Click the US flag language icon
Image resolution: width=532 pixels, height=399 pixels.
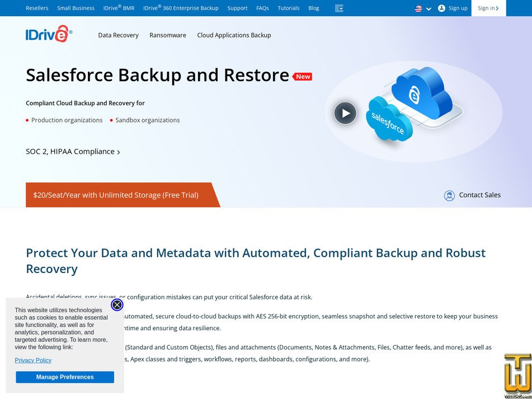418,8
